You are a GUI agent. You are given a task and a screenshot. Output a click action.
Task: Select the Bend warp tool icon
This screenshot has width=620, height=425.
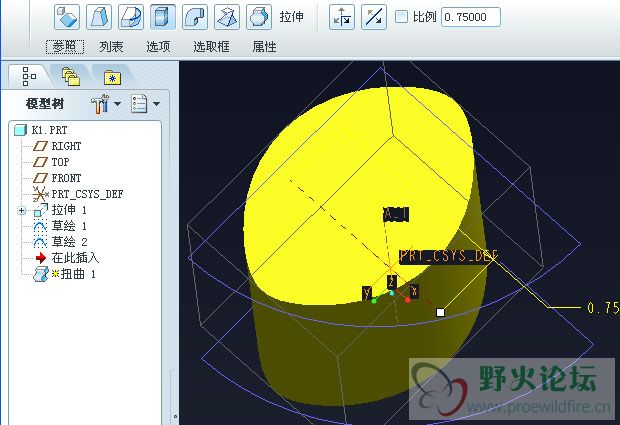click(195, 17)
